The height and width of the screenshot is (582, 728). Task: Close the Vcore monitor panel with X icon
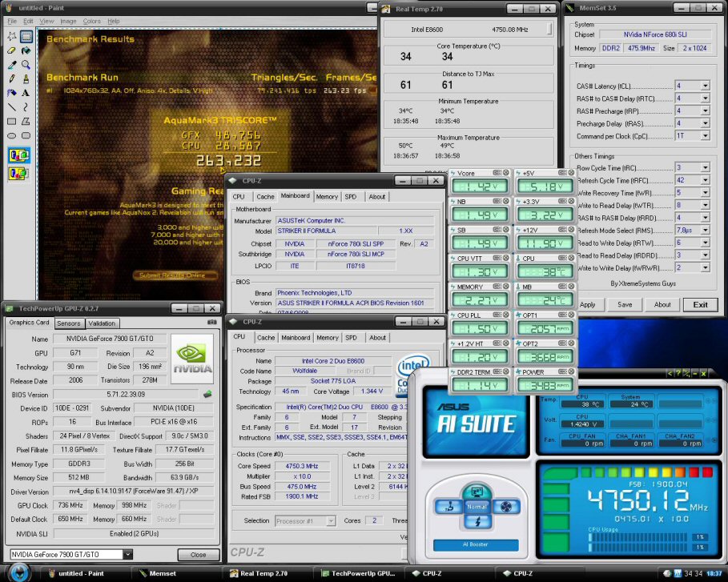coord(505,173)
